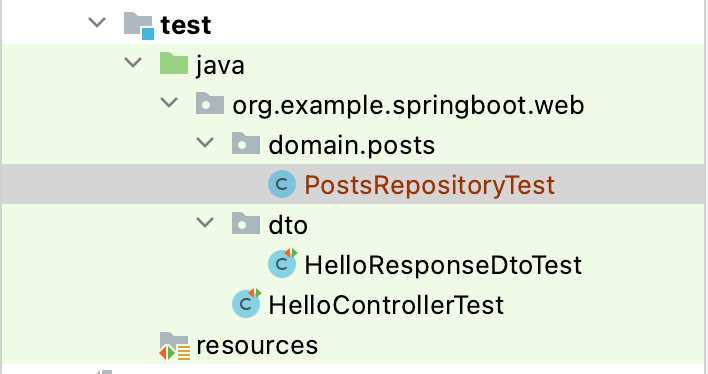Collapse the domain.posts package chevron
This screenshot has width=708, height=374.
click(205, 143)
